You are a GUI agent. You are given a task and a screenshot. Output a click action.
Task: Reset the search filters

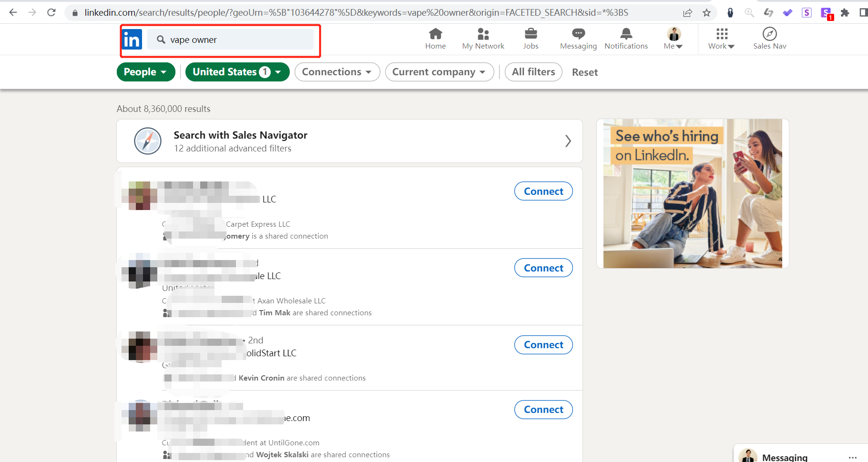[584, 72]
